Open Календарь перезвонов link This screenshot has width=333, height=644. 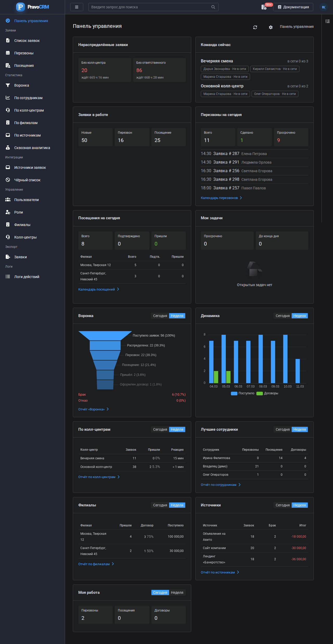(221, 198)
